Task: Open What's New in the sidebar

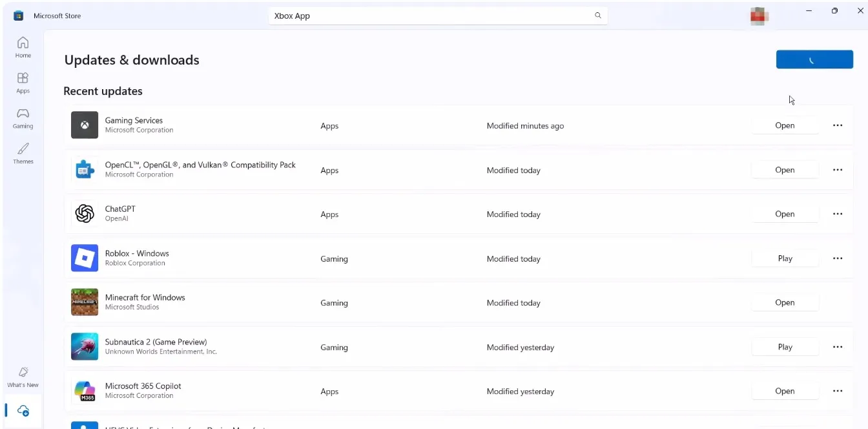Action: point(23,377)
